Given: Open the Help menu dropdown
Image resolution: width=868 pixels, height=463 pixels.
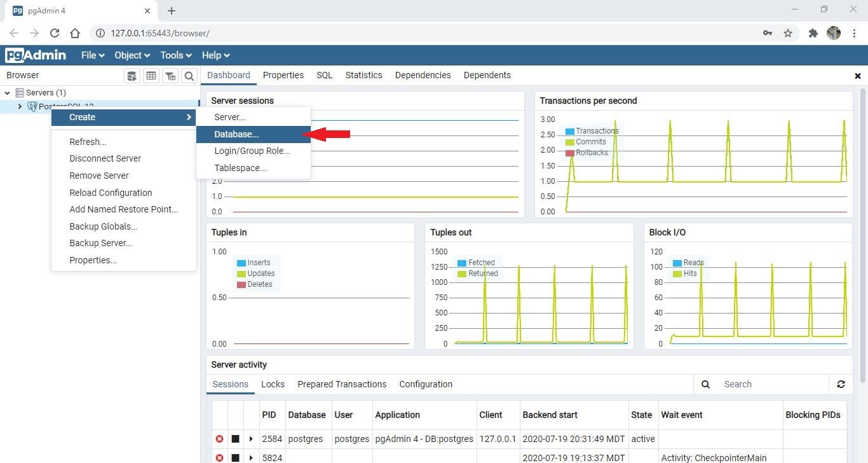Looking at the screenshot, I should [216, 55].
